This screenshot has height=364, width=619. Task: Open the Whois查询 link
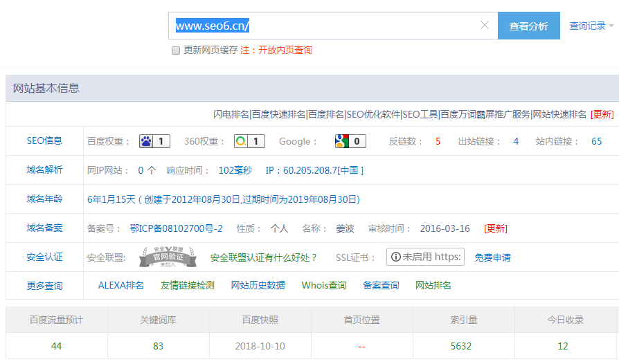[x=324, y=285]
